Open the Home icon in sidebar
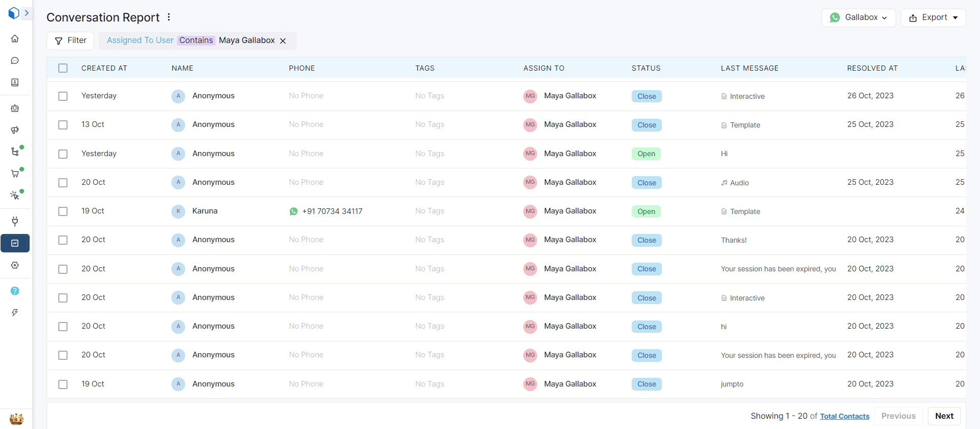Screen dimensions: 980x429 15,39
